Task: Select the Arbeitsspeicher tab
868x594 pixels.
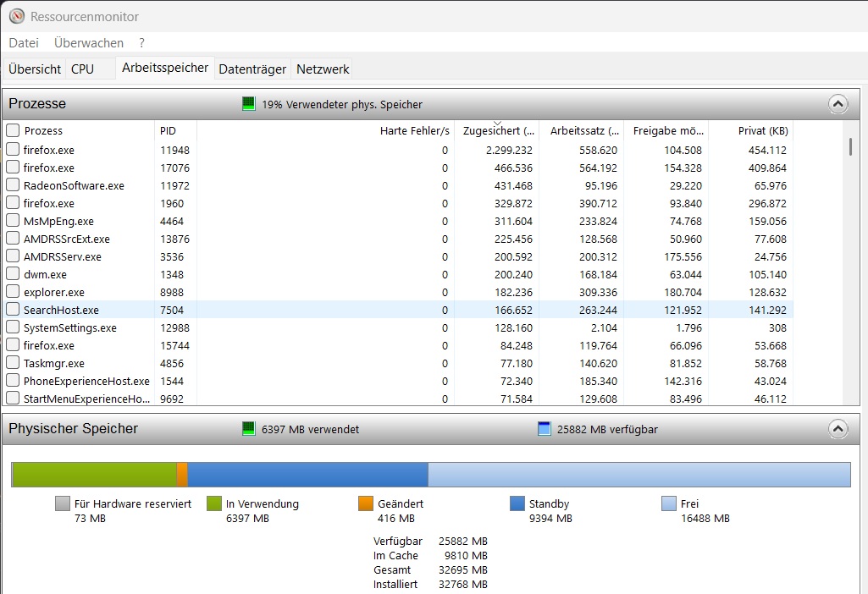Action: pos(165,68)
